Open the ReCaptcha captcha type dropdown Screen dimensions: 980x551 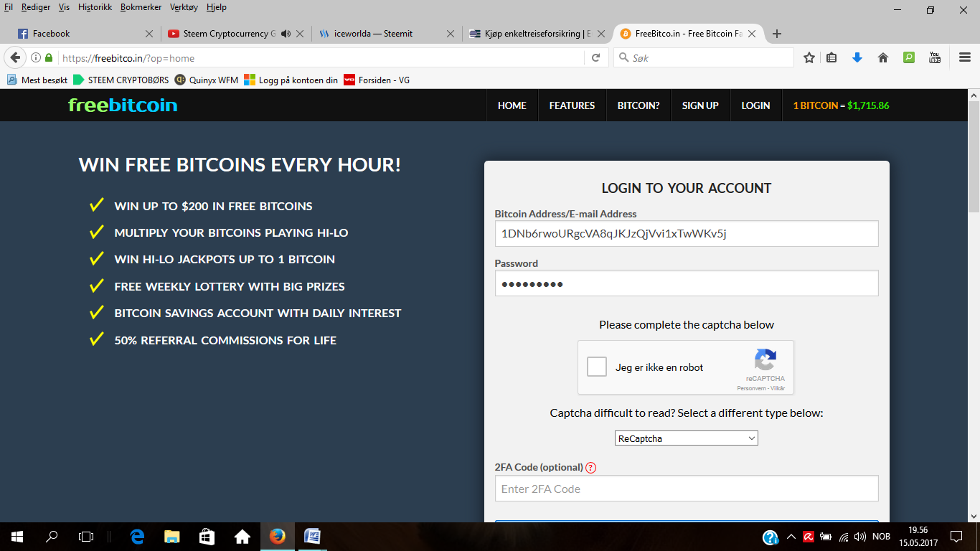tap(686, 438)
